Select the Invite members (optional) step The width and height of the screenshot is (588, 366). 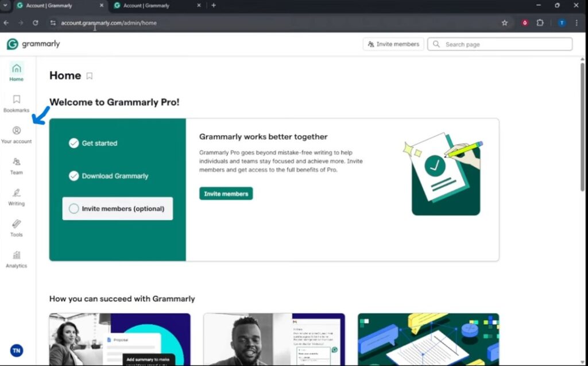pyautogui.click(x=117, y=209)
